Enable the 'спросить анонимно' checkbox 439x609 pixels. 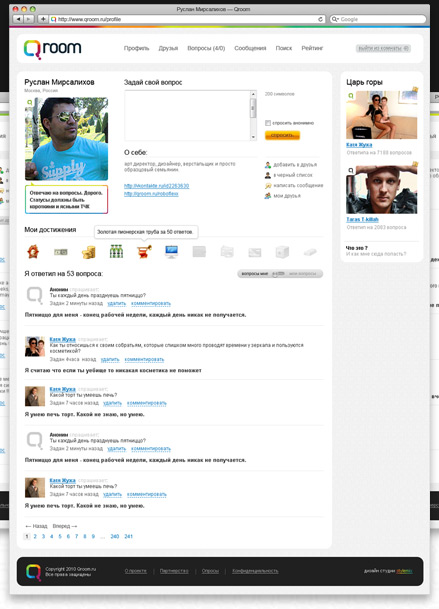[268, 123]
